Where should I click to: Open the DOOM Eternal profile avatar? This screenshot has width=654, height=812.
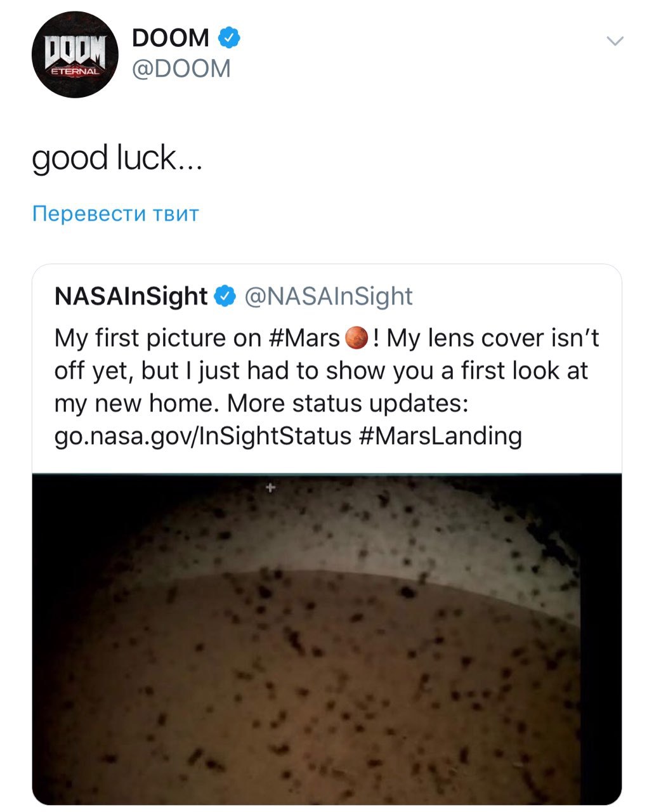[x=75, y=55]
